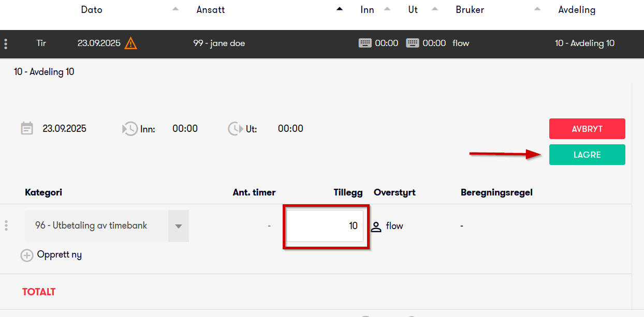Click the Inn clock icon

[129, 129]
